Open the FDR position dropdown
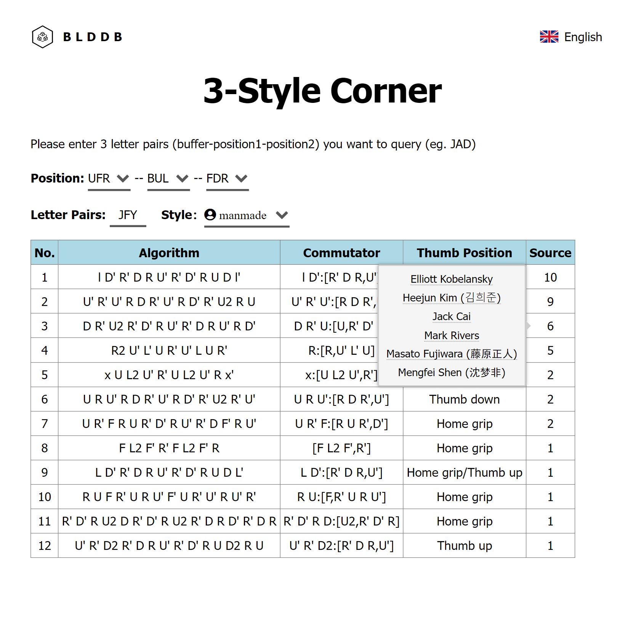The width and height of the screenshot is (644, 644). tap(227, 178)
